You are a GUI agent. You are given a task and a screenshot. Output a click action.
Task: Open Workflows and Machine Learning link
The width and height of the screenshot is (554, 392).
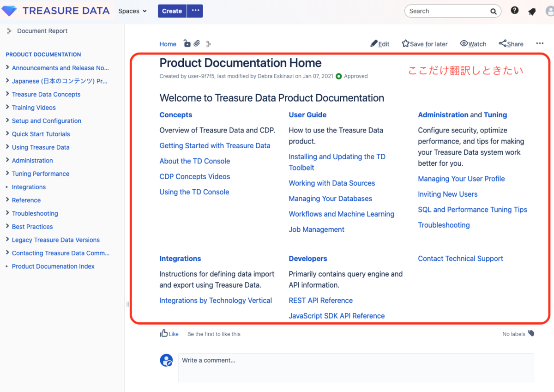coord(342,214)
